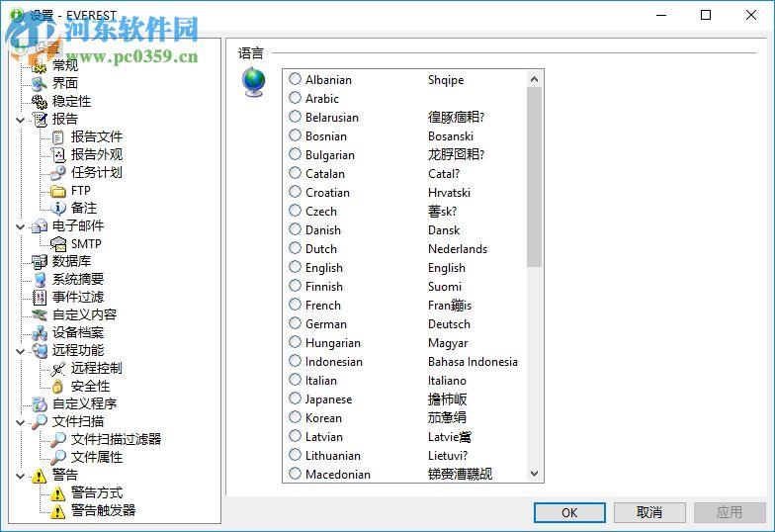
Task: Select the Croatian radio button
Action: [295, 192]
